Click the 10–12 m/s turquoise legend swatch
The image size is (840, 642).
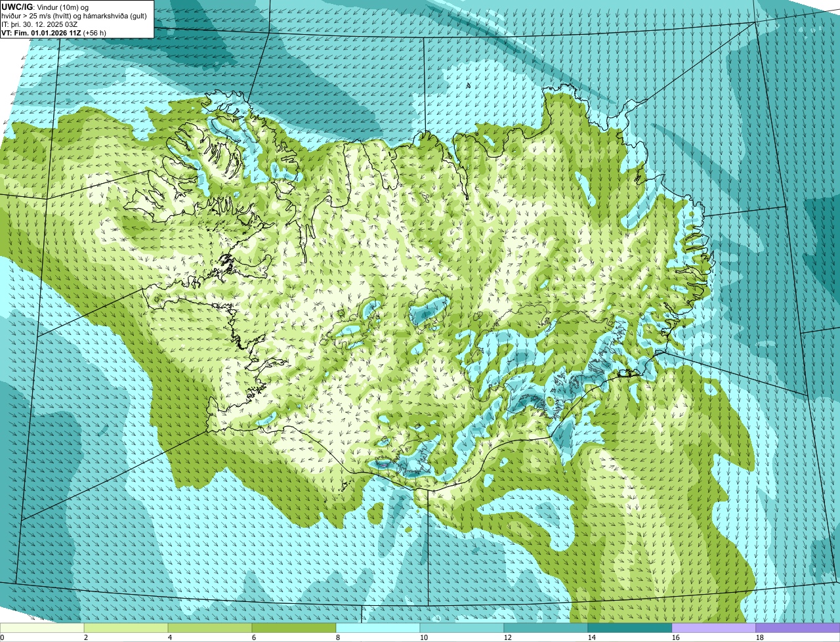tap(462, 628)
